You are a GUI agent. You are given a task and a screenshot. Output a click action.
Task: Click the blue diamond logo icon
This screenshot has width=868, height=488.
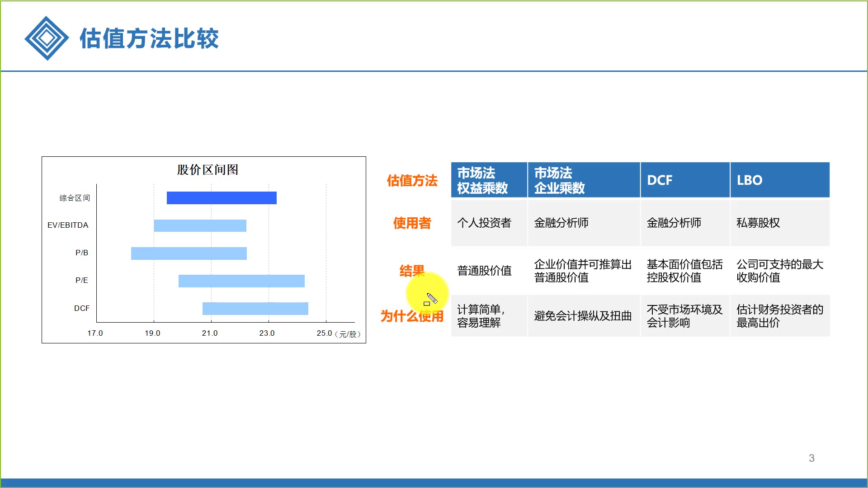click(x=47, y=38)
